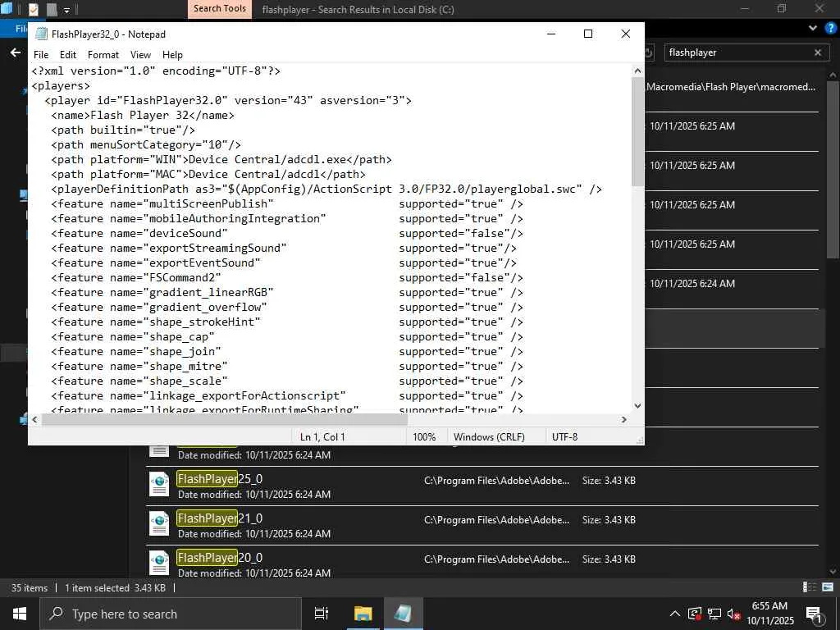This screenshot has width=840, height=630.
Task: Open the Windows Start menu
Action: click(x=20, y=614)
